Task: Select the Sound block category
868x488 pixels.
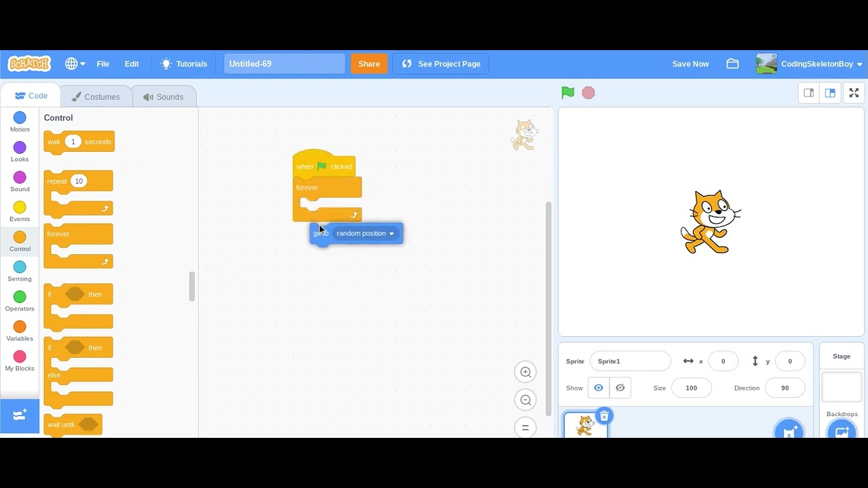Action: pyautogui.click(x=20, y=182)
